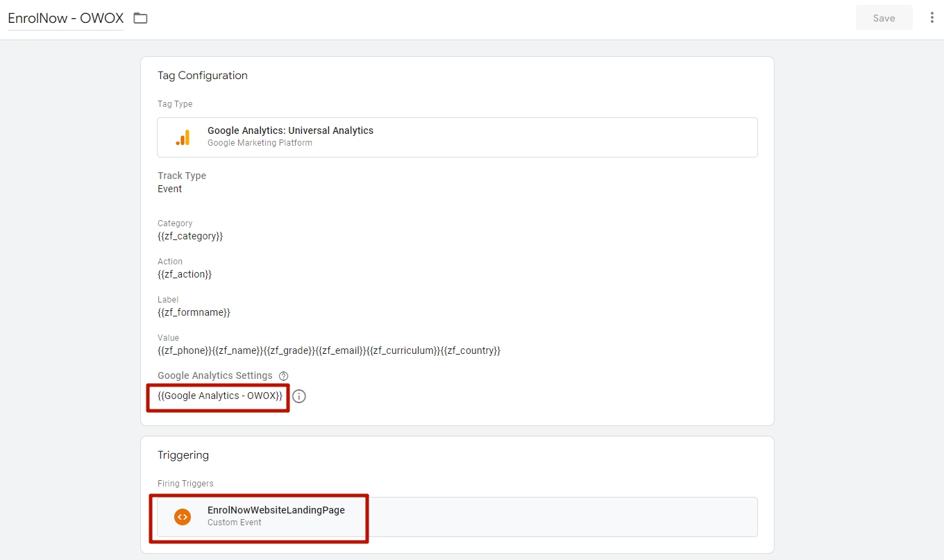Select the Google Analytics: Universal Analytics tag type

point(290,130)
